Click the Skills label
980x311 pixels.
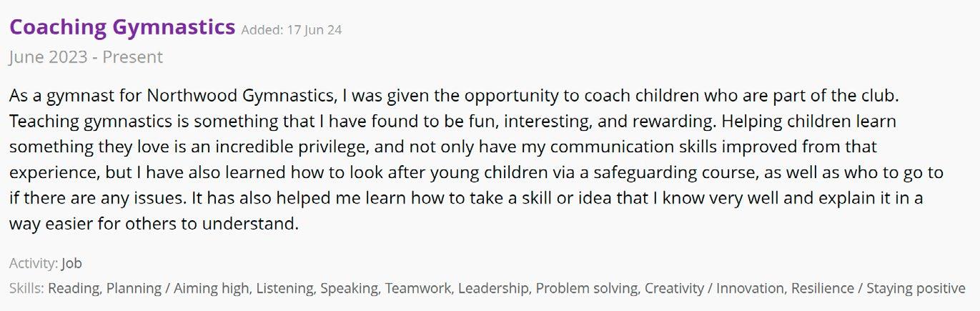[x=27, y=289]
